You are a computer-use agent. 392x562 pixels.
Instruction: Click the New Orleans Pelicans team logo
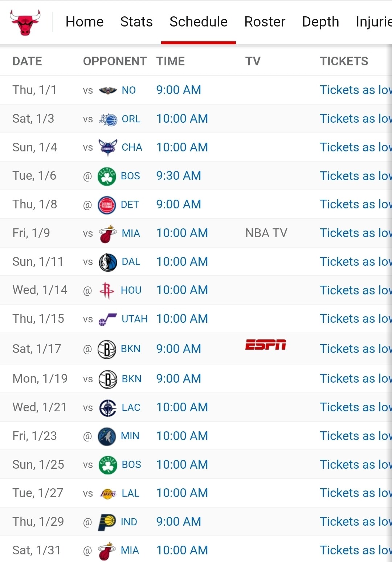[108, 90]
